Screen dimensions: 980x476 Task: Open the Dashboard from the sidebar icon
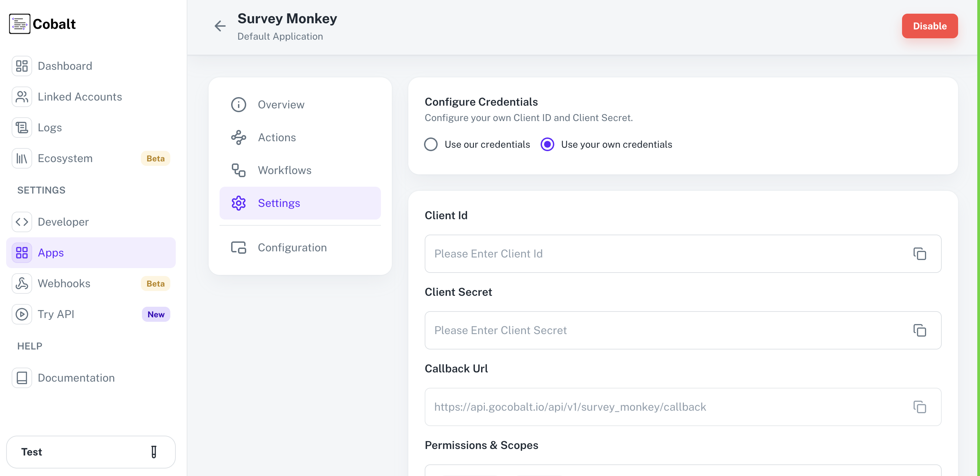click(22, 65)
